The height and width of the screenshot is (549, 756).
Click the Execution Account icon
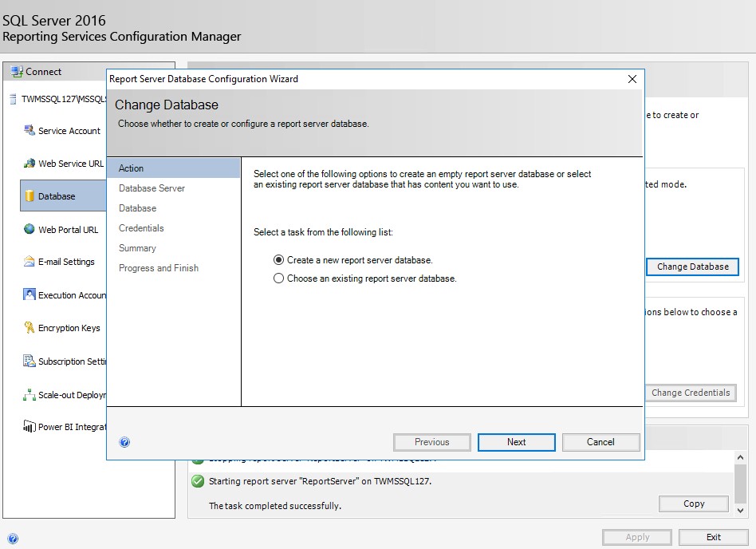30,294
